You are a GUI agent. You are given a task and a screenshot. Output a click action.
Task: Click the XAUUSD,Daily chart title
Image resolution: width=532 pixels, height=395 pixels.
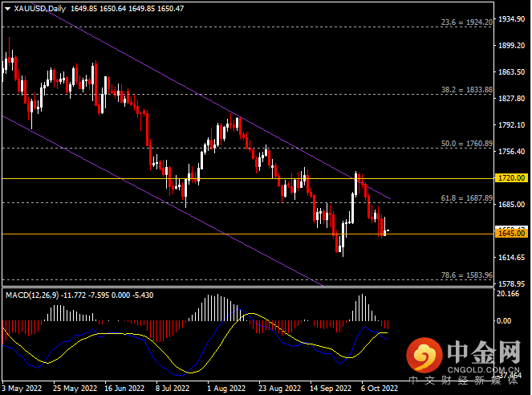click(x=39, y=9)
